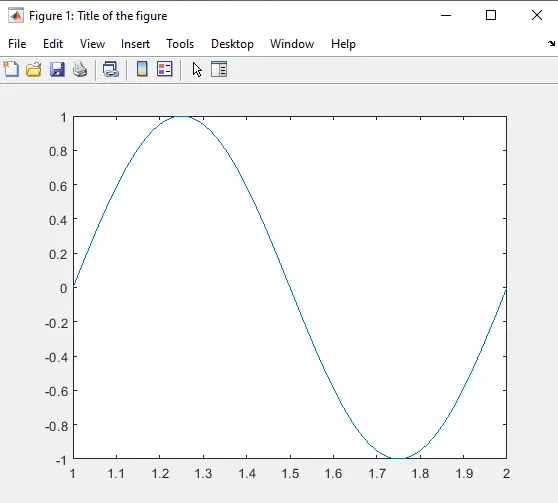Viewport: 558px width, 503px height.
Task: Expand the Insert menu
Action: click(135, 44)
